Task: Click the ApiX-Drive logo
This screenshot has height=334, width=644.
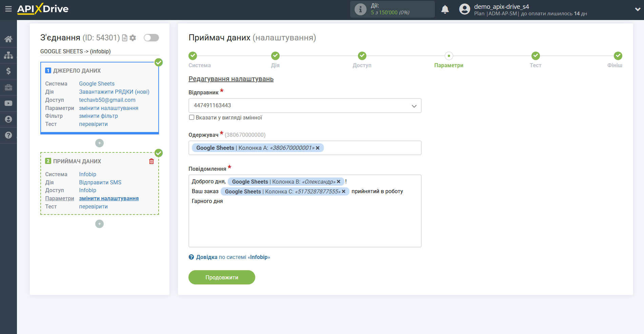Action: coord(43,9)
